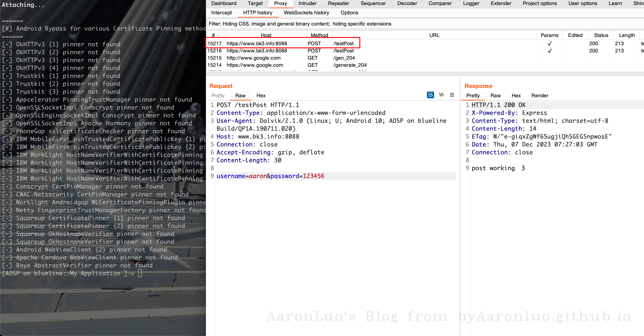The image size is (644, 336).
Task: Click the Frida terminal prompt cursor
Action: [x=140, y=273]
